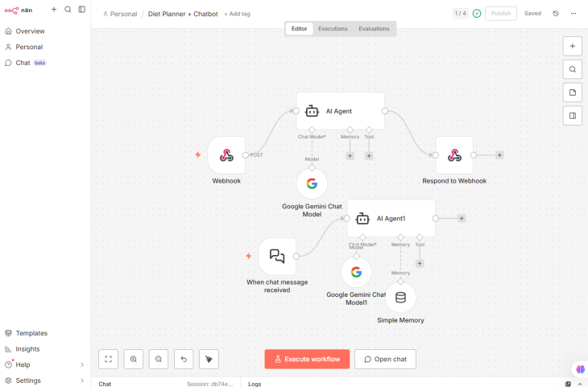Select the Simple Memory node
Screen dimensions: 588x387
click(400, 298)
